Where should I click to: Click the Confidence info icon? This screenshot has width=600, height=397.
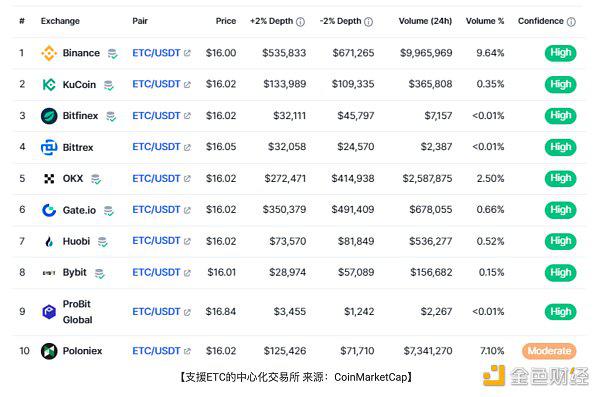pyautogui.click(x=571, y=21)
